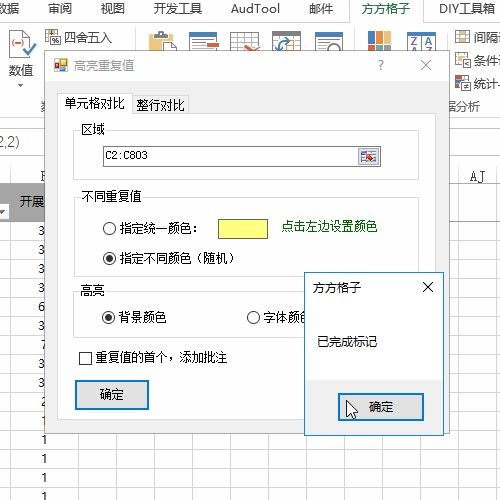Check 重复值的首个，添加批注 checkbox
Screen dimensions: 500x500
click(85, 358)
